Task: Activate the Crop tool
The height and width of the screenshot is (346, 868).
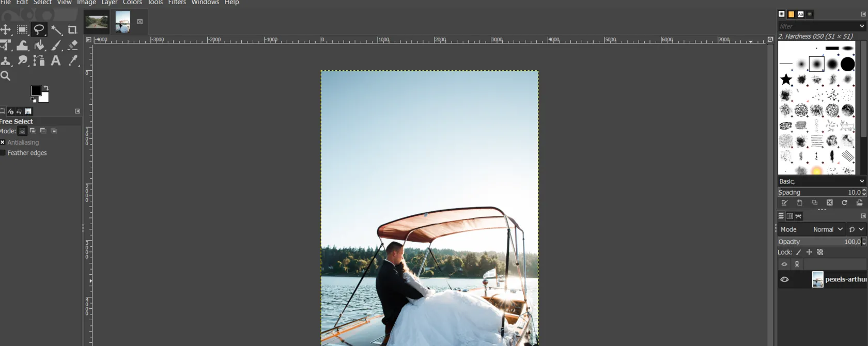Action: (x=73, y=30)
